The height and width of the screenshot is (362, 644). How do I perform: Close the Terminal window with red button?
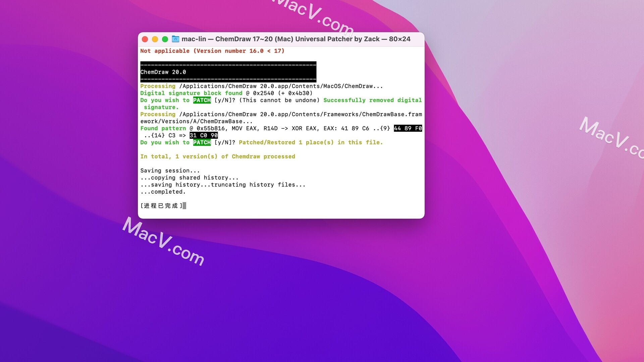tap(145, 39)
